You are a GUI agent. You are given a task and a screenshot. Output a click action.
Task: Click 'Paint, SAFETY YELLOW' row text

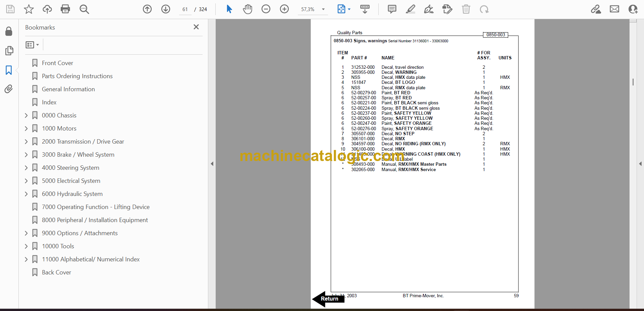point(406,113)
